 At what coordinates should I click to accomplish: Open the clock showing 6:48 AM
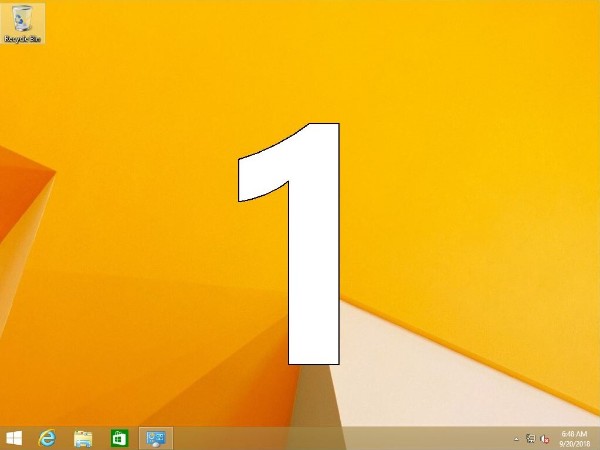[x=574, y=439]
